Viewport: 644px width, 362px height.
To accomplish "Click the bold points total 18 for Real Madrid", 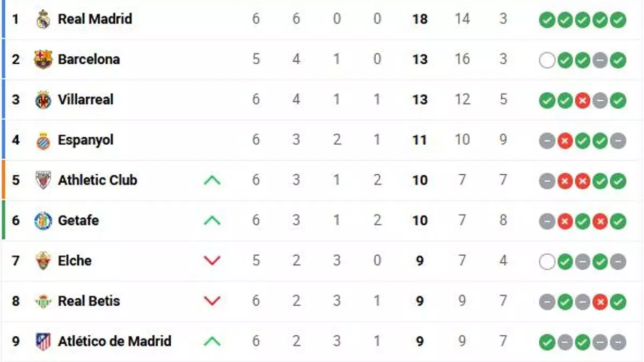I will point(419,18).
